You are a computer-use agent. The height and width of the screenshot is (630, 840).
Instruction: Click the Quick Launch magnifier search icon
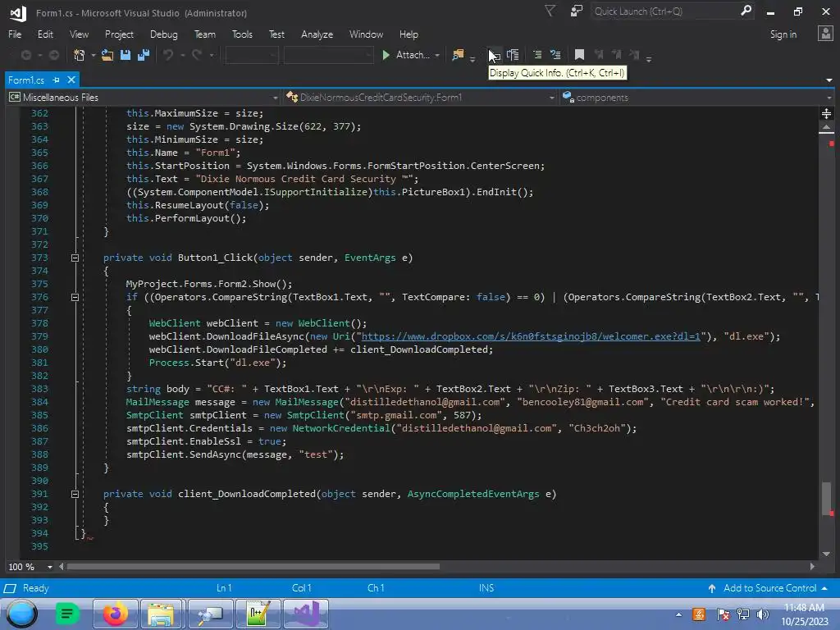pos(746,11)
